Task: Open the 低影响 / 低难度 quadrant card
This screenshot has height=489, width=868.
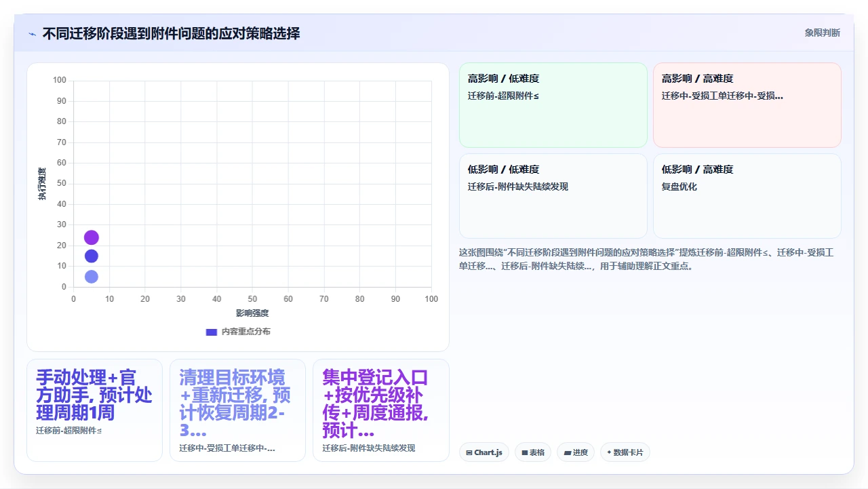Action: pos(553,196)
